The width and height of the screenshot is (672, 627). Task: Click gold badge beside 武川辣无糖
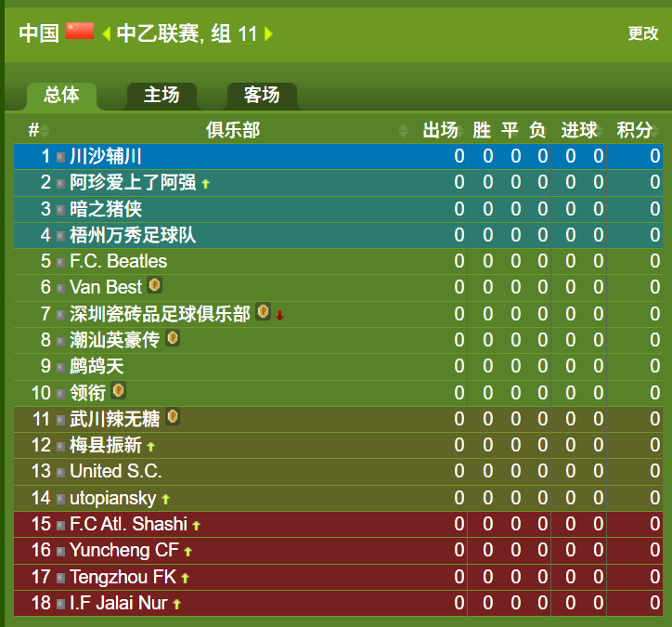[x=173, y=417]
